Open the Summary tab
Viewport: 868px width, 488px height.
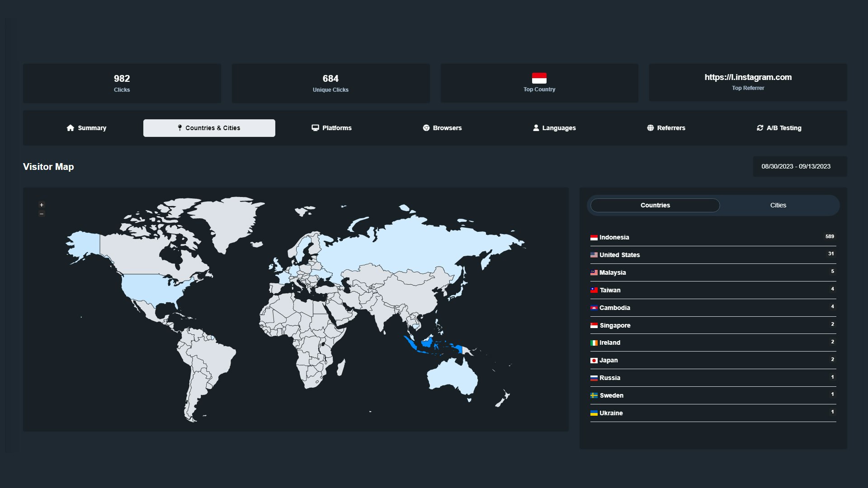[x=86, y=128]
